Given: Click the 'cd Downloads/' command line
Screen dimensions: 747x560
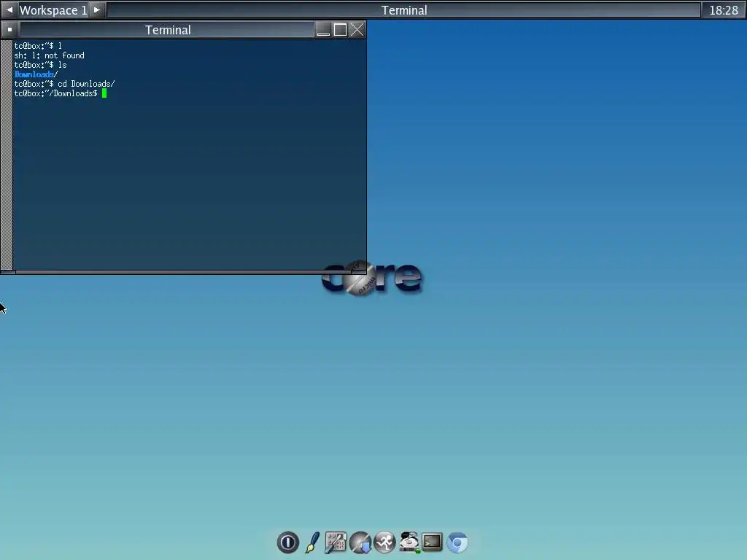Looking at the screenshot, I should pos(64,84).
